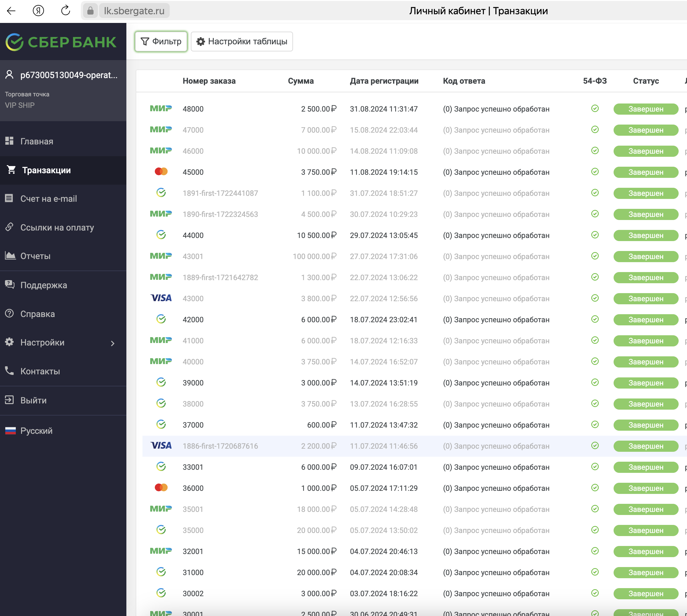Click response text for order 45000

pyautogui.click(x=496, y=172)
